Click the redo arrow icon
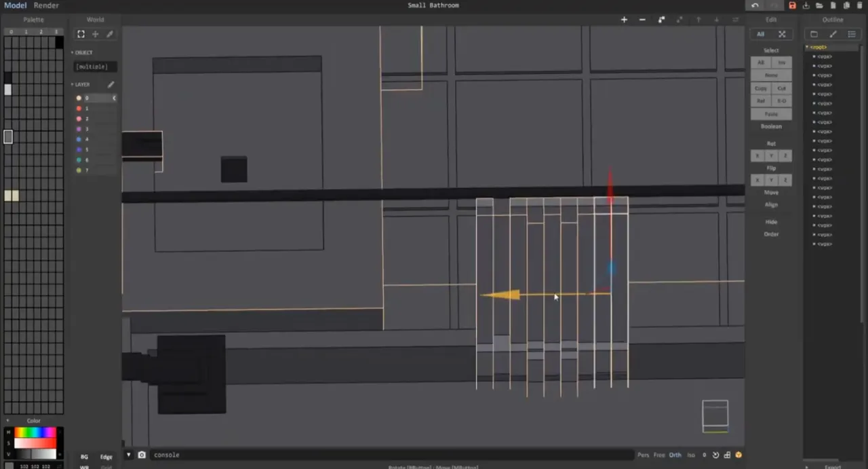 pos(774,5)
